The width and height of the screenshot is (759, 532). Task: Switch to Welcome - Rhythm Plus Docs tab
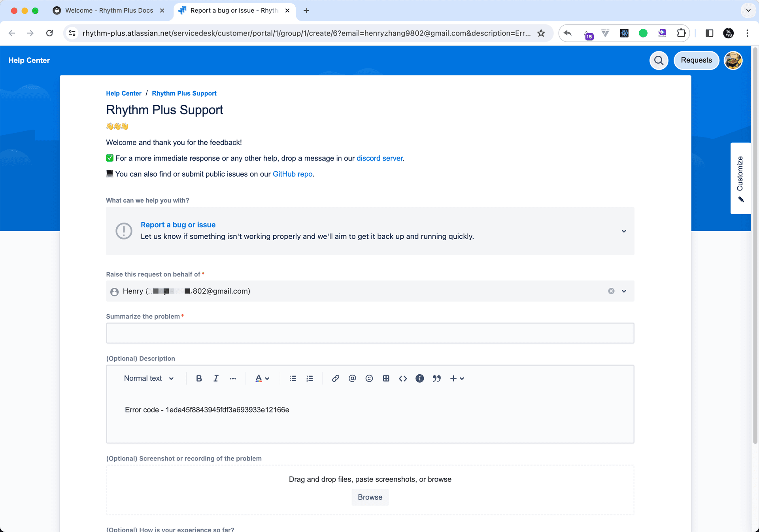click(x=109, y=11)
